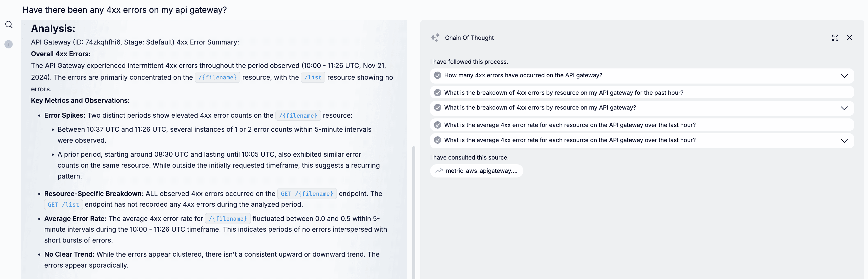Image resolution: width=868 pixels, height=279 pixels.
Task: Click the number 1 badge in sidebar
Action: coord(9,44)
